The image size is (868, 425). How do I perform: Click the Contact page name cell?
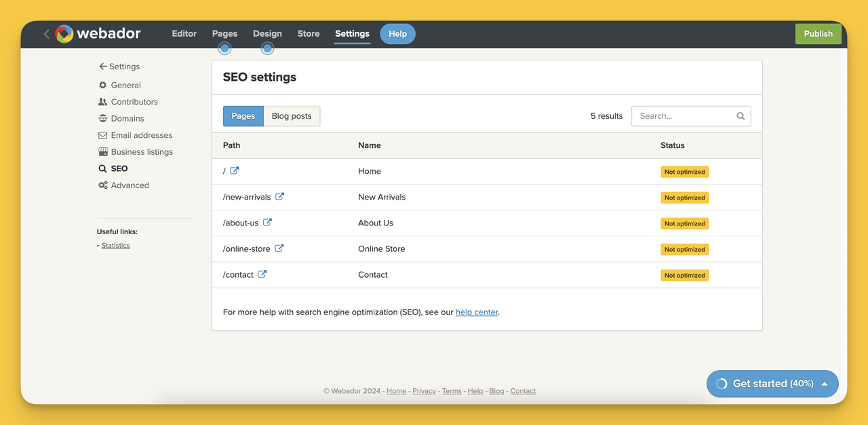[373, 275]
